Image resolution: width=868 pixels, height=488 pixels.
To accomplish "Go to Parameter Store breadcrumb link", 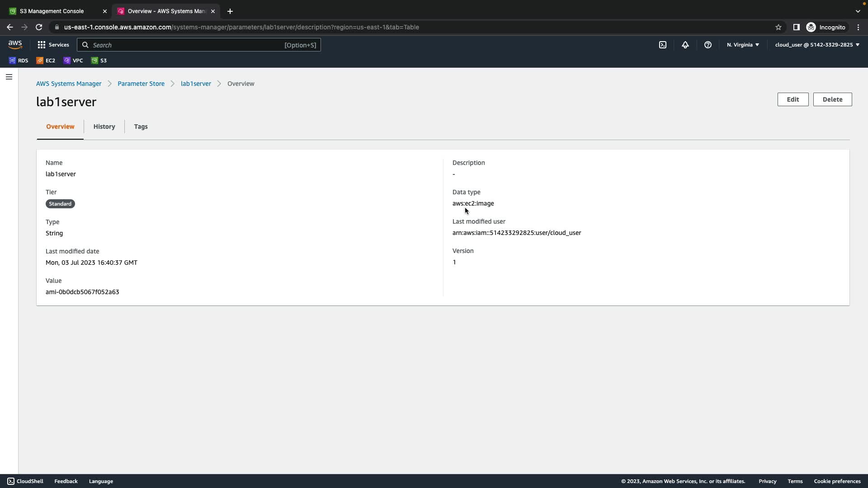I will [141, 84].
